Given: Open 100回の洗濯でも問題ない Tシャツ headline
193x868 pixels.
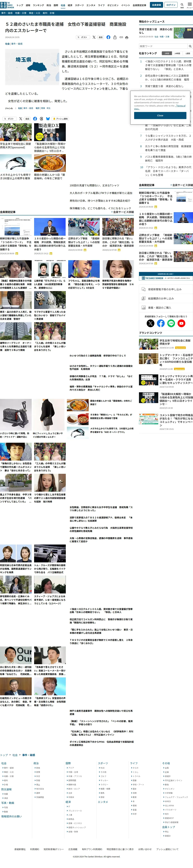Looking at the screenshot, I should (x=94, y=185).
